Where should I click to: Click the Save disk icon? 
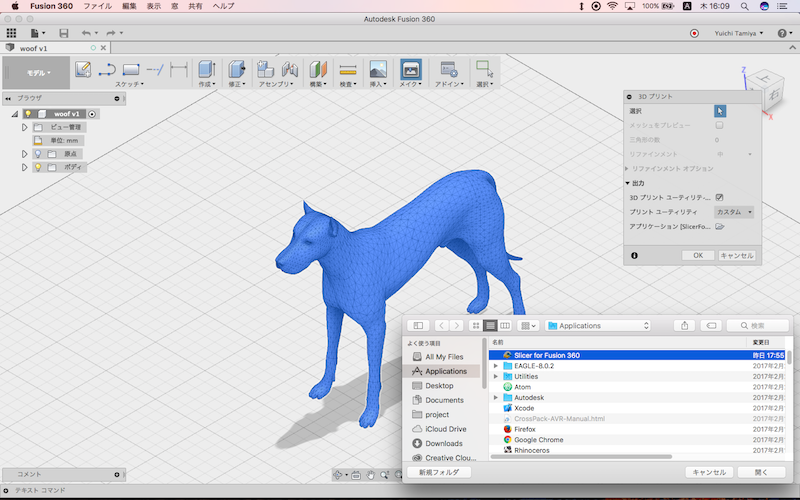[x=64, y=33]
